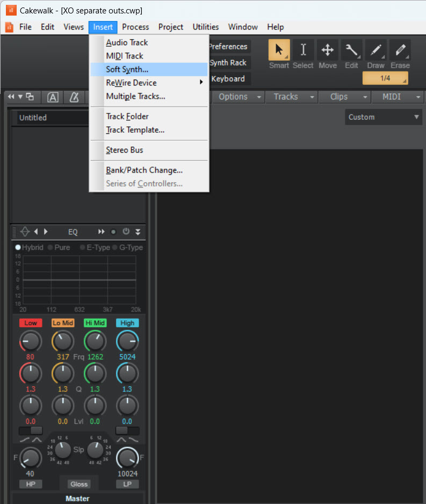Open the Tracks dropdown menu
The height and width of the screenshot is (504, 426).
[292, 97]
